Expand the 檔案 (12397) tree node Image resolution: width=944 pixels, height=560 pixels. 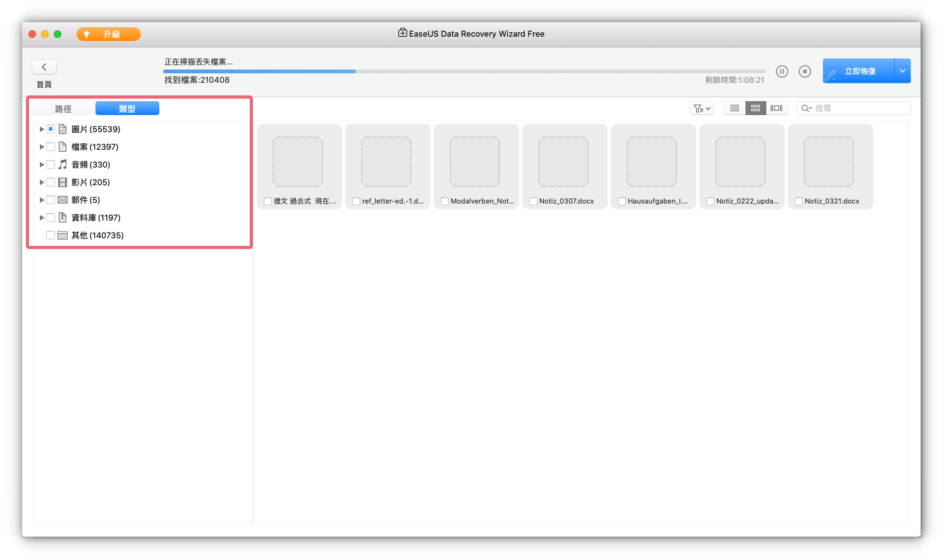pos(42,147)
